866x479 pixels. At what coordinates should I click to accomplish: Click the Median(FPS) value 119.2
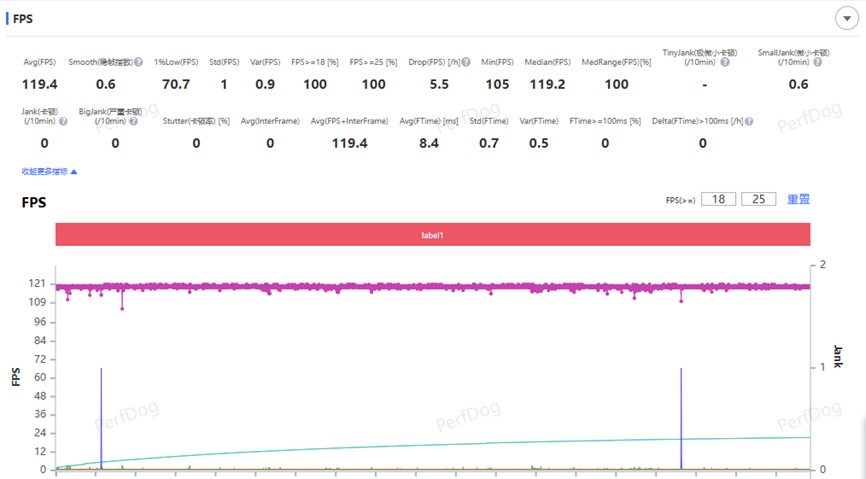pyautogui.click(x=547, y=84)
